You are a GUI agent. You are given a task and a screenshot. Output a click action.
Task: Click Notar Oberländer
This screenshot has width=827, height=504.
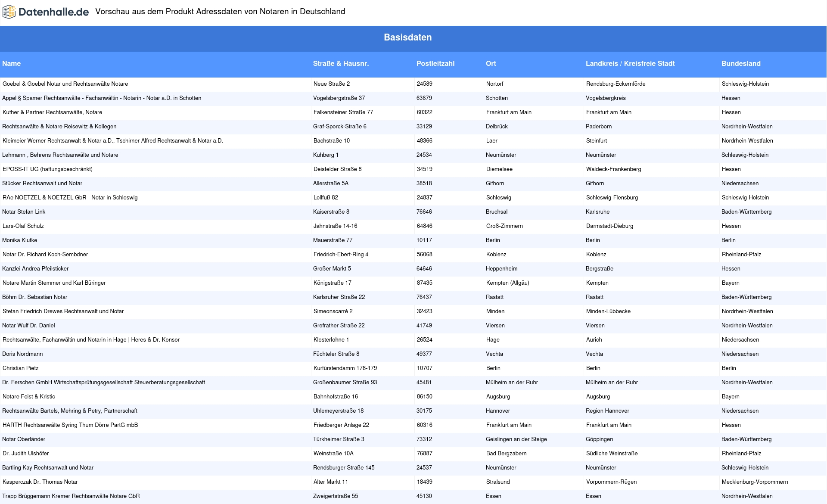click(x=24, y=439)
